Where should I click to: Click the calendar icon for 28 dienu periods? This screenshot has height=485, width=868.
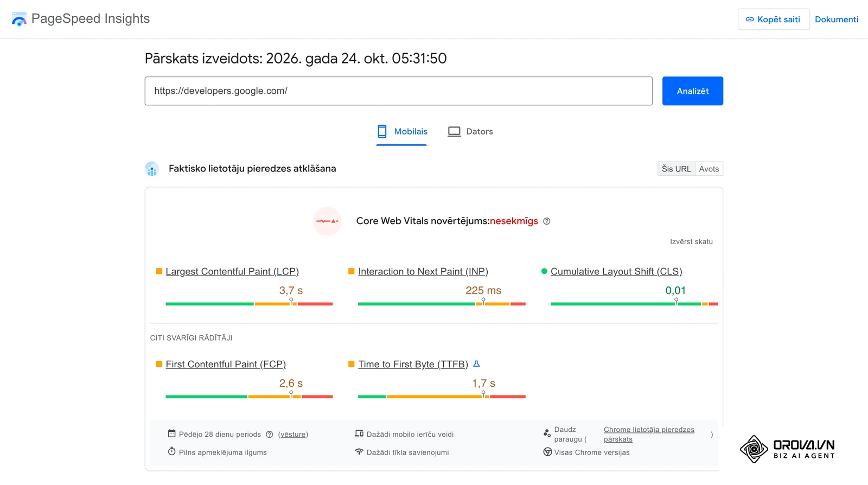tap(172, 433)
